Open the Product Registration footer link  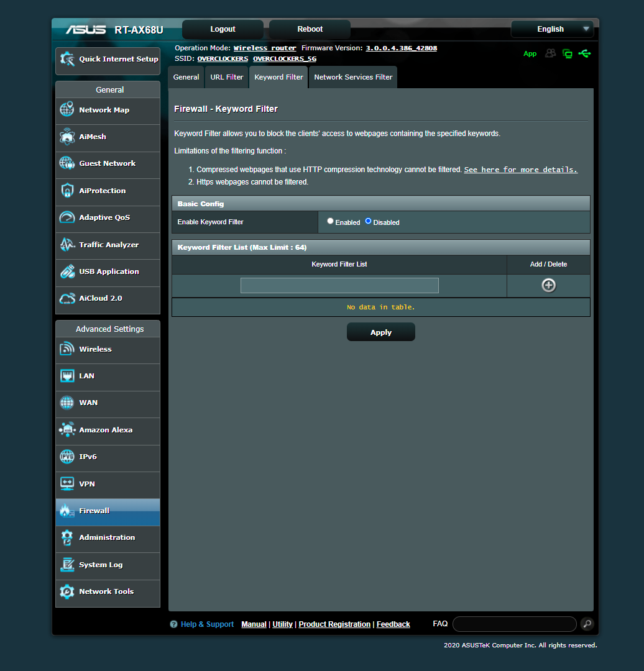(x=334, y=624)
